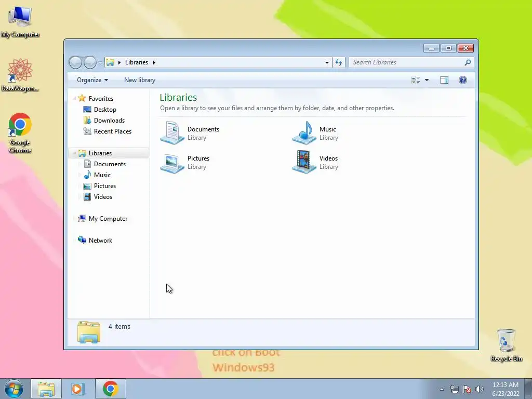Click the Change your view icon

coord(416,80)
